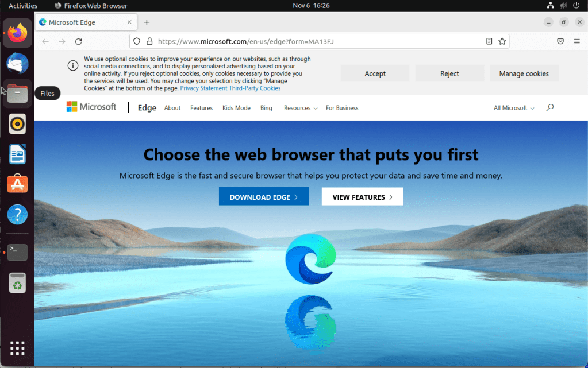Click the URL address bar field
This screenshot has width=588, height=368.
click(x=316, y=41)
